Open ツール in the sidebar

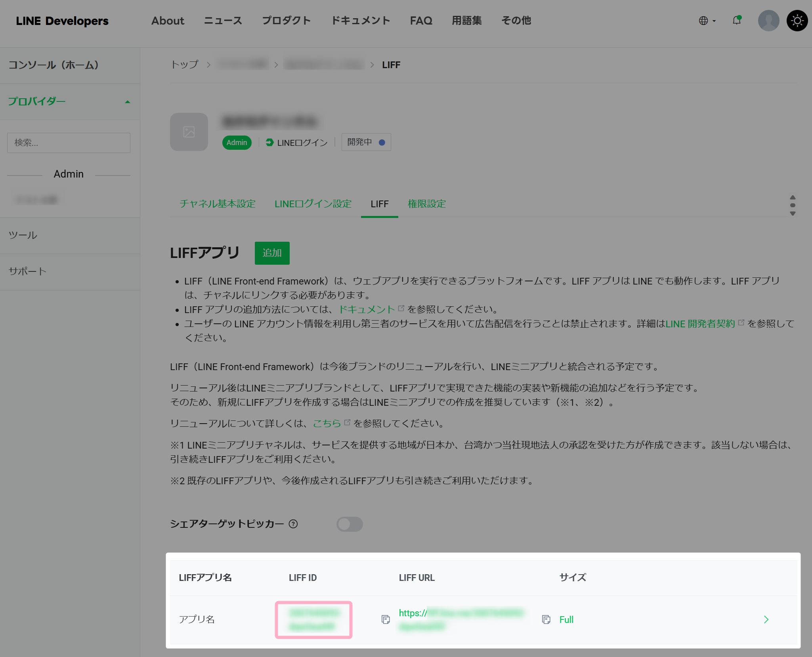pyautogui.click(x=23, y=235)
